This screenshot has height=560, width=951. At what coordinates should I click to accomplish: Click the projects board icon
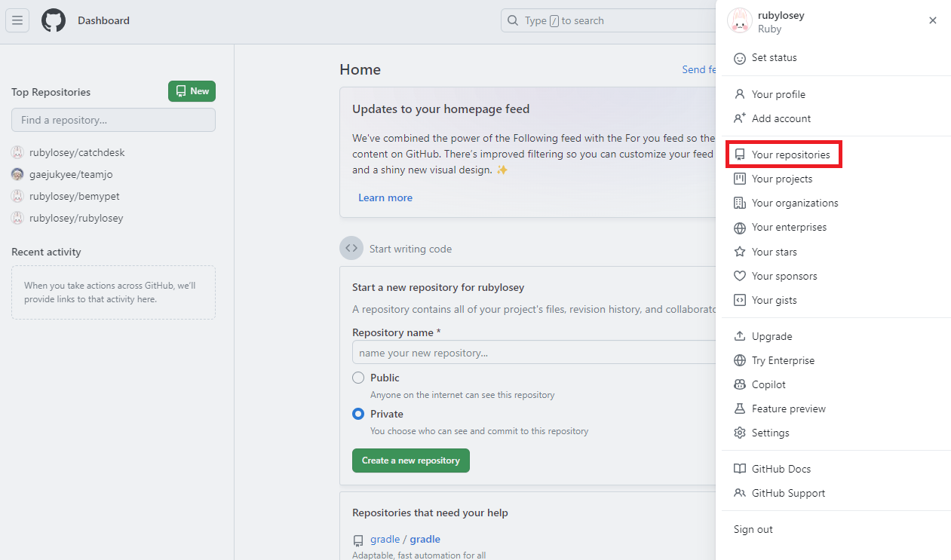(740, 179)
